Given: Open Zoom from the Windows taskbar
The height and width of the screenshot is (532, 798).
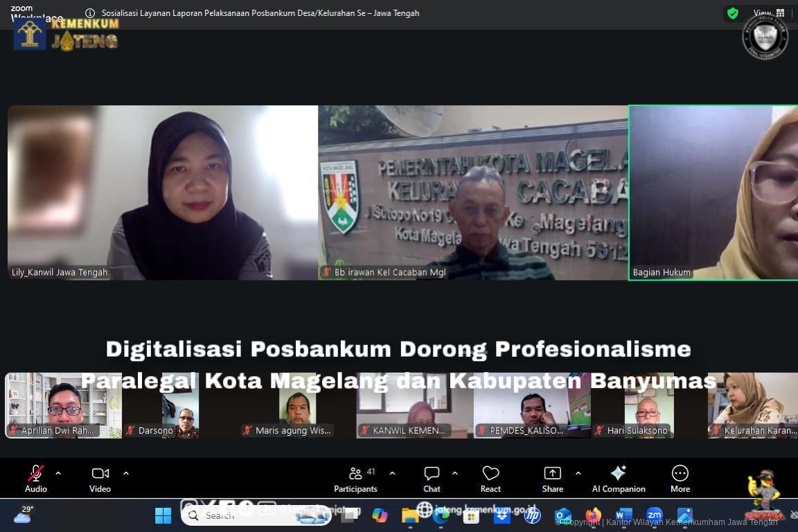Looking at the screenshot, I should pos(654,515).
